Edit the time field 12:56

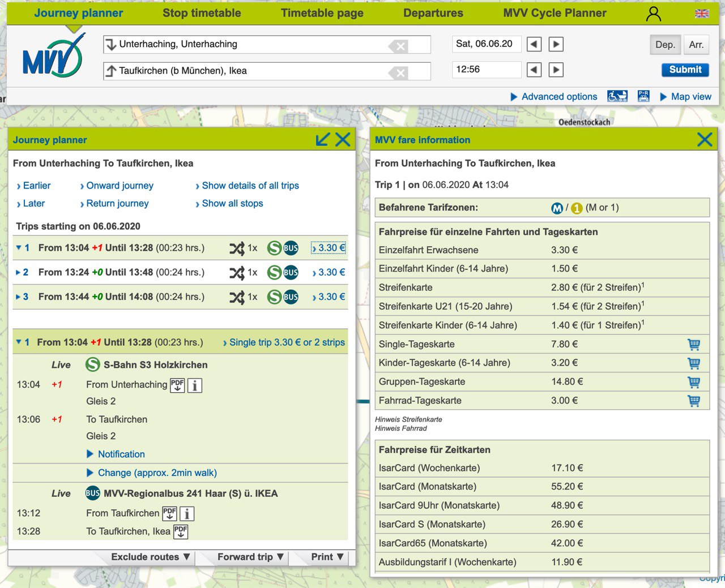[x=487, y=70]
